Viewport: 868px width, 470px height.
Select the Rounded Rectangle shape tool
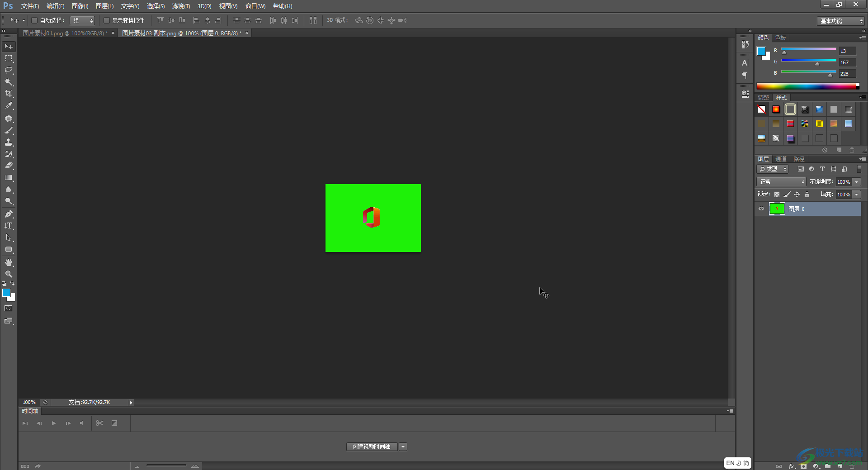(9, 250)
